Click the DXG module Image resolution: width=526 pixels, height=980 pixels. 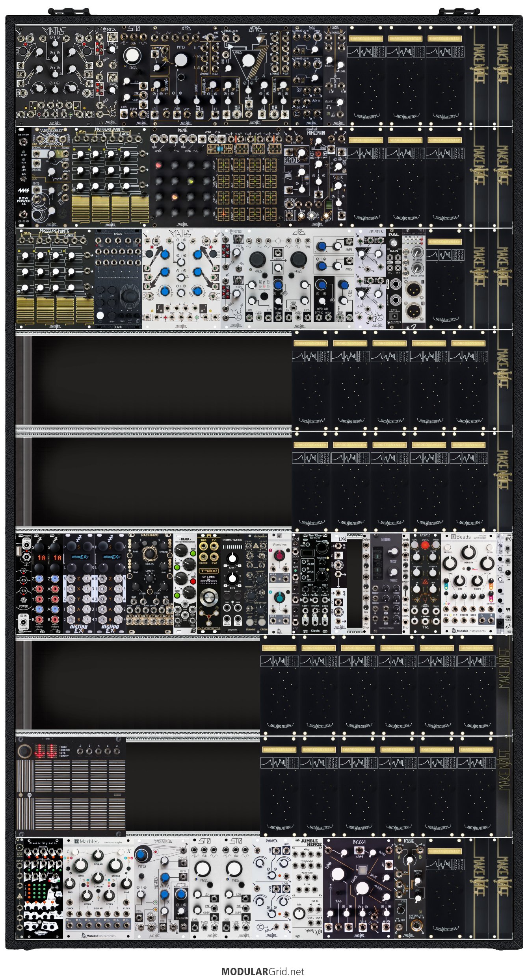coord(307,76)
